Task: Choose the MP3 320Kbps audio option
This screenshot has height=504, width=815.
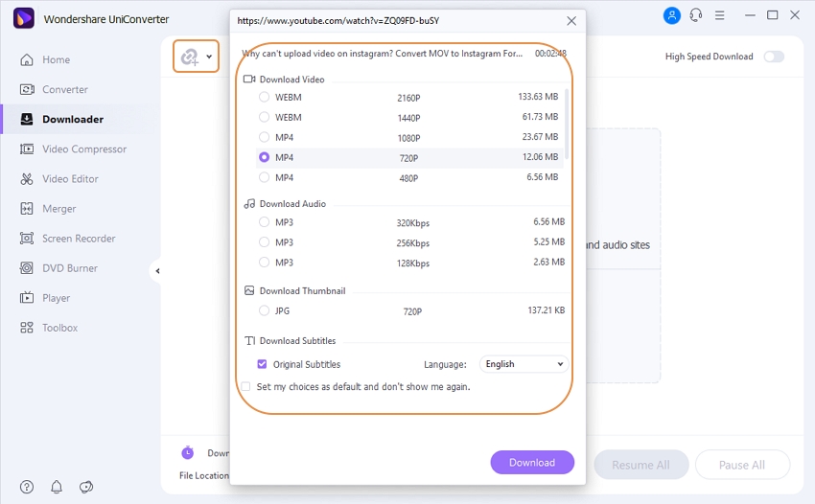Action: click(264, 222)
